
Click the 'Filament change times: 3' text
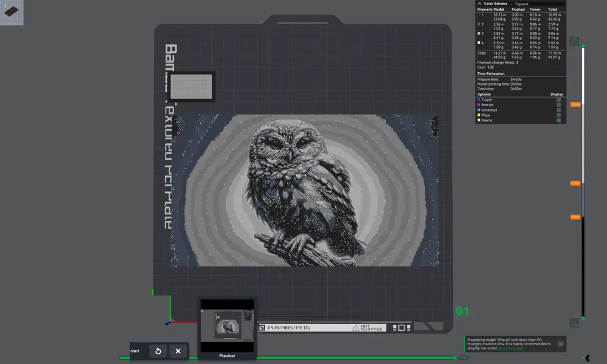pyautogui.click(x=498, y=62)
